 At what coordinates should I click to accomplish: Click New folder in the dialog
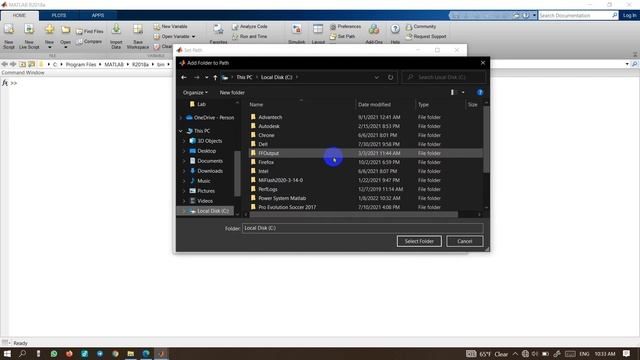tap(232, 93)
